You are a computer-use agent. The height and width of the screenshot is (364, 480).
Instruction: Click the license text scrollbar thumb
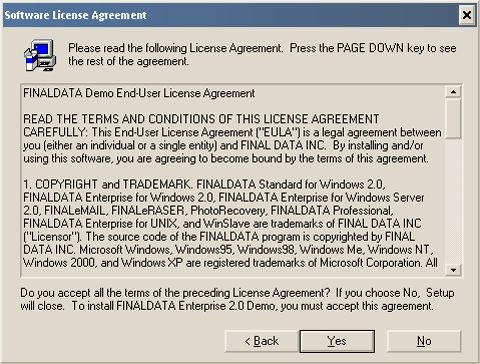453,118
